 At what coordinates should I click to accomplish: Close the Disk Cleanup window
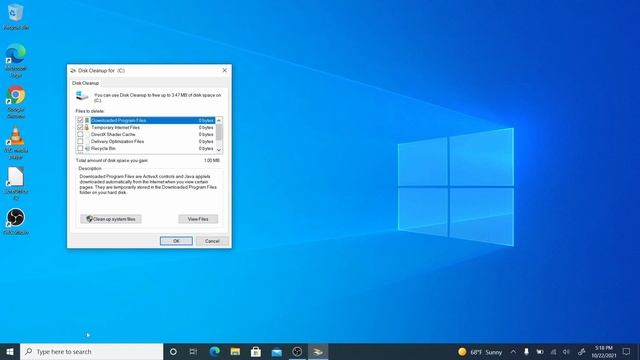[x=224, y=70]
